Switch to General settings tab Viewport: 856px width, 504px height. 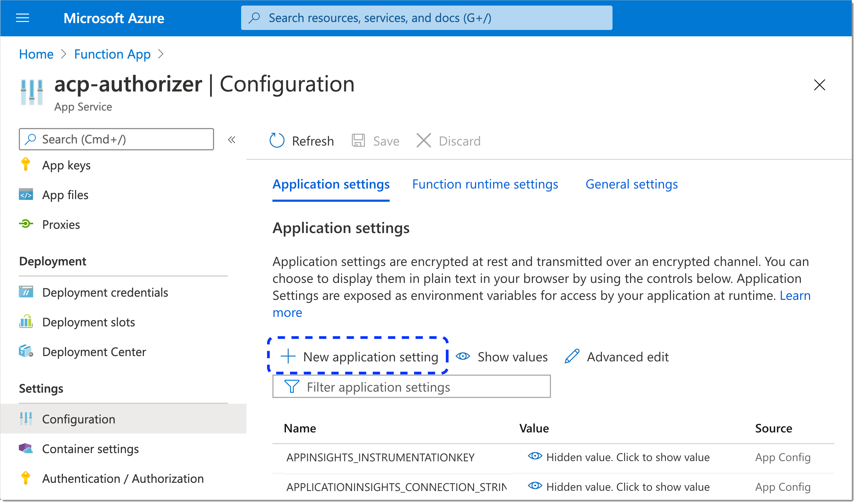pyautogui.click(x=632, y=185)
